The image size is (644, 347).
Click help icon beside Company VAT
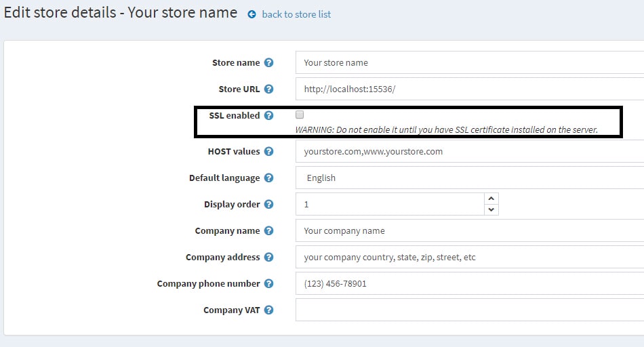click(x=268, y=310)
